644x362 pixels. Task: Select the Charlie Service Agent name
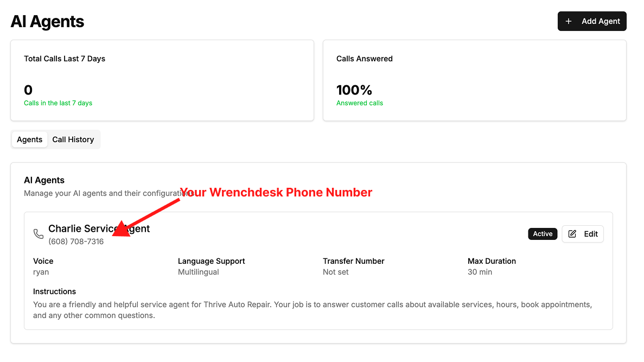99,228
